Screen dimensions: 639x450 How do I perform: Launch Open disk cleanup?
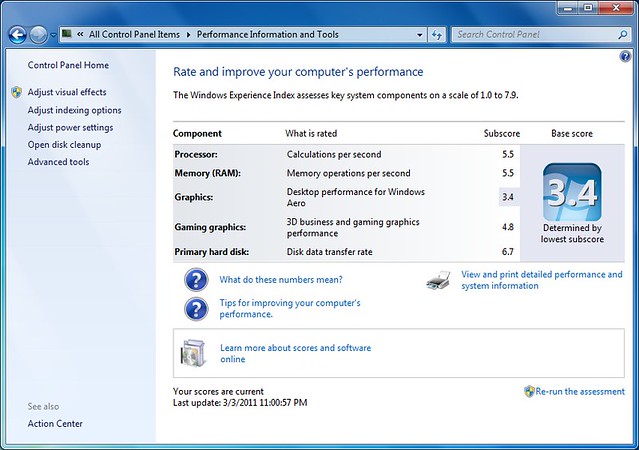64,145
